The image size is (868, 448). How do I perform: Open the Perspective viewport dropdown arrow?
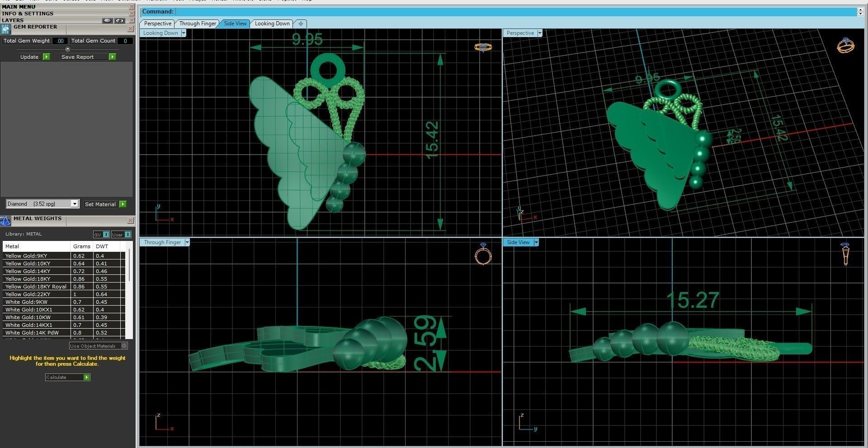coord(540,33)
